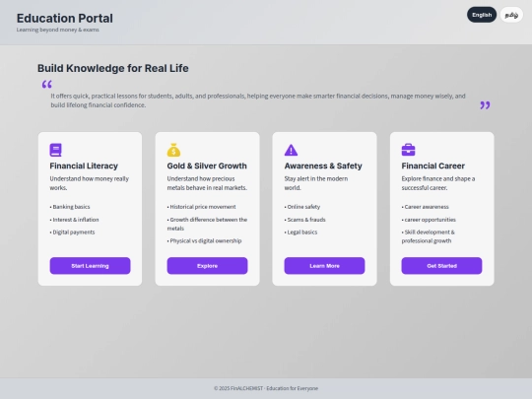Switch language to English
Image resolution: width=532 pixels, height=399 pixels.
click(482, 15)
